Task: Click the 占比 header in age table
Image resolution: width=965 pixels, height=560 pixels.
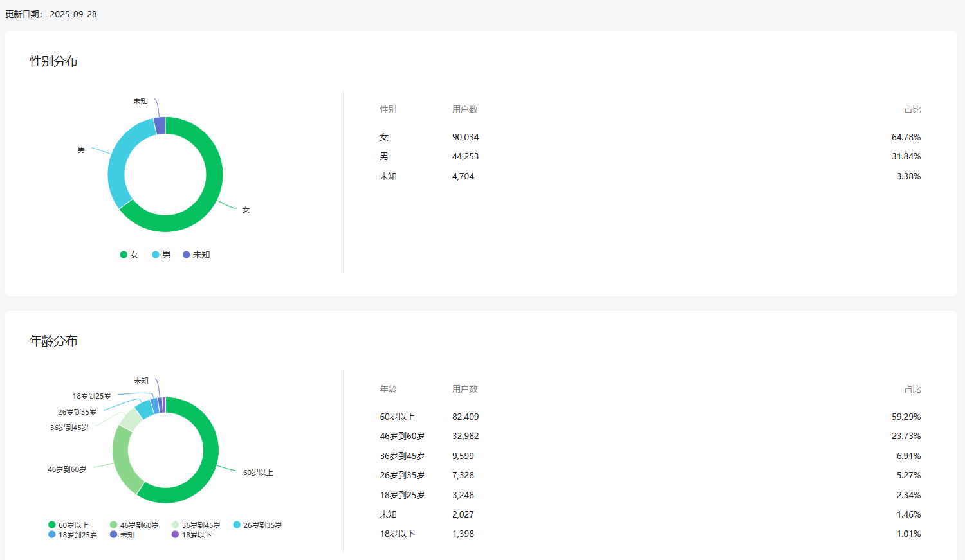Action: coord(912,389)
